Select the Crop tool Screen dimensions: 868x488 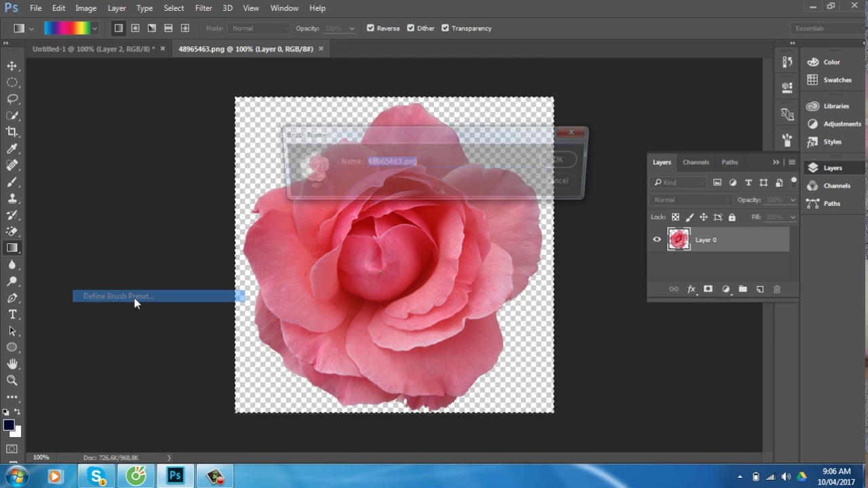click(12, 132)
